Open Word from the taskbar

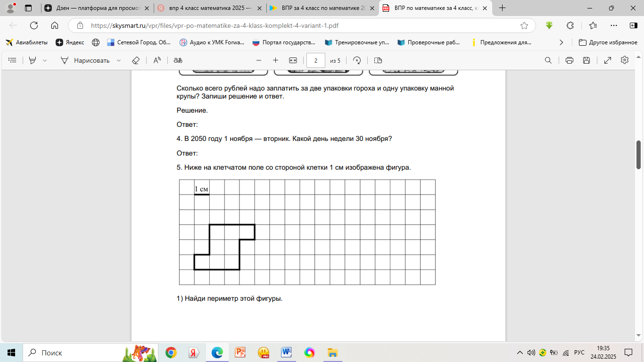point(286,353)
